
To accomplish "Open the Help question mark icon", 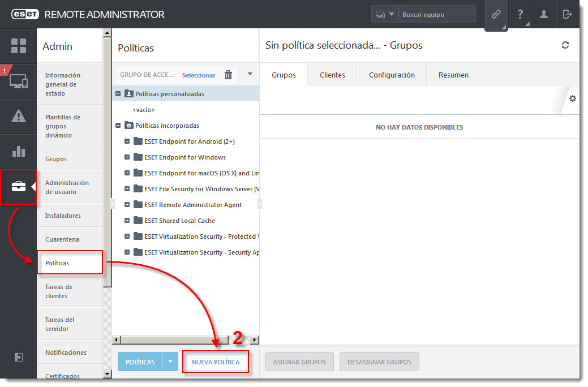I will (x=520, y=14).
